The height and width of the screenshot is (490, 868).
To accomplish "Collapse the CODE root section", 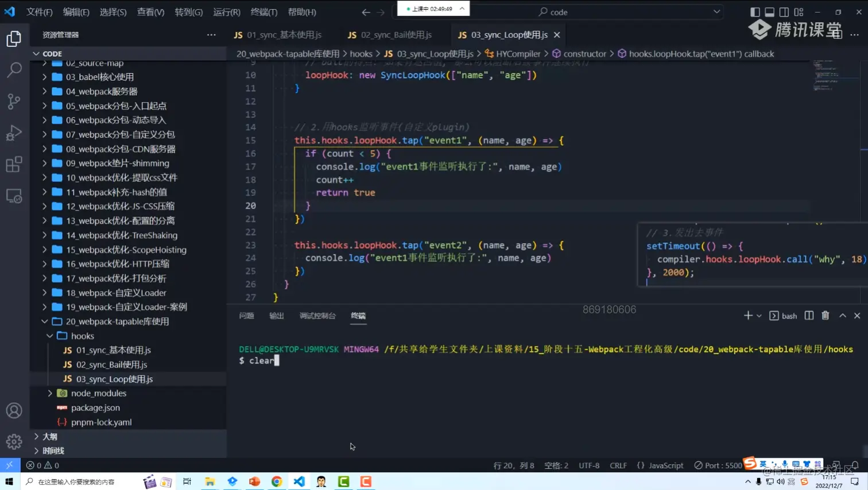I will [129, 53].
